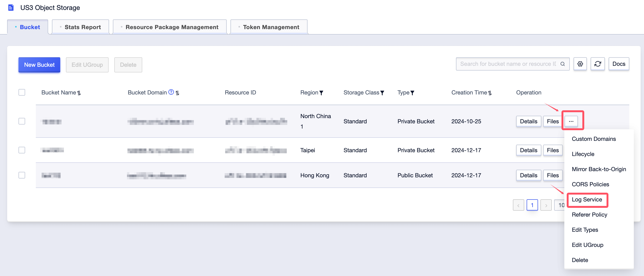The height and width of the screenshot is (276, 644).
Task: Click page number 1
Action: (532, 205)
